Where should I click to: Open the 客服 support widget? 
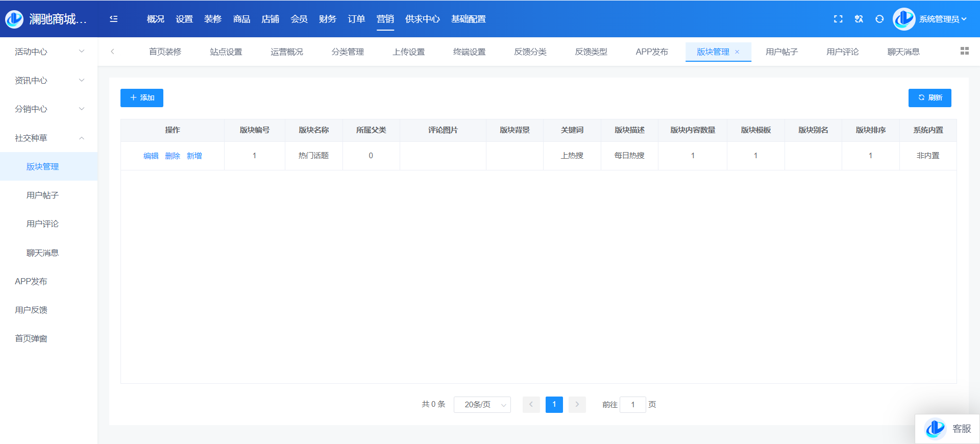(x=948, y=429)
